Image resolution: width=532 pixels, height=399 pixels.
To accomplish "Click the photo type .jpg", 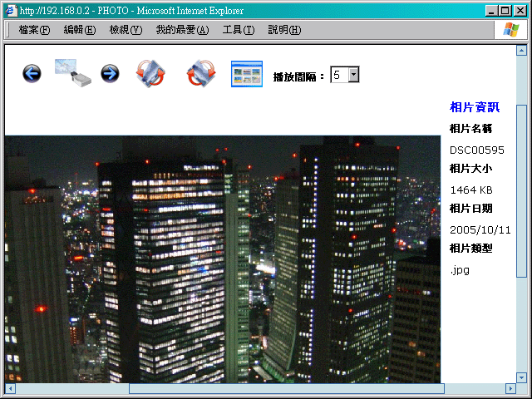I will pos(460,271).
